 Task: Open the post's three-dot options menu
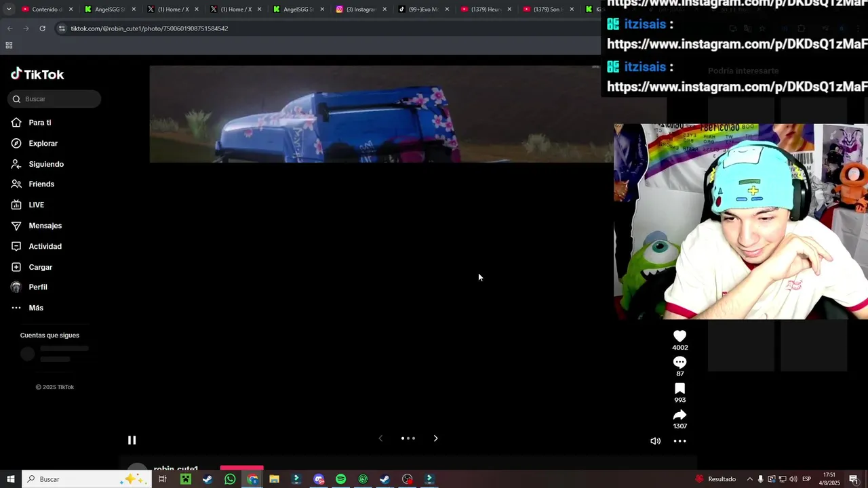[679, 441]
